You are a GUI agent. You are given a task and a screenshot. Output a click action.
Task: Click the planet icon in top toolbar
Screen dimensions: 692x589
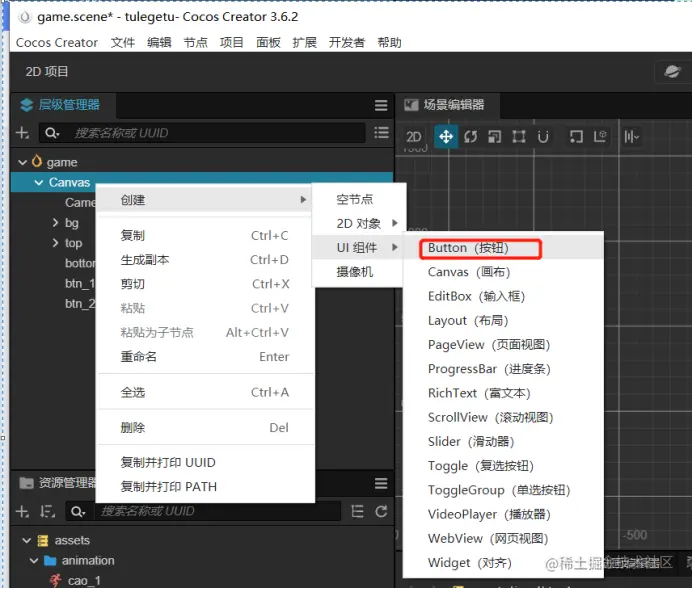(673, 71)
